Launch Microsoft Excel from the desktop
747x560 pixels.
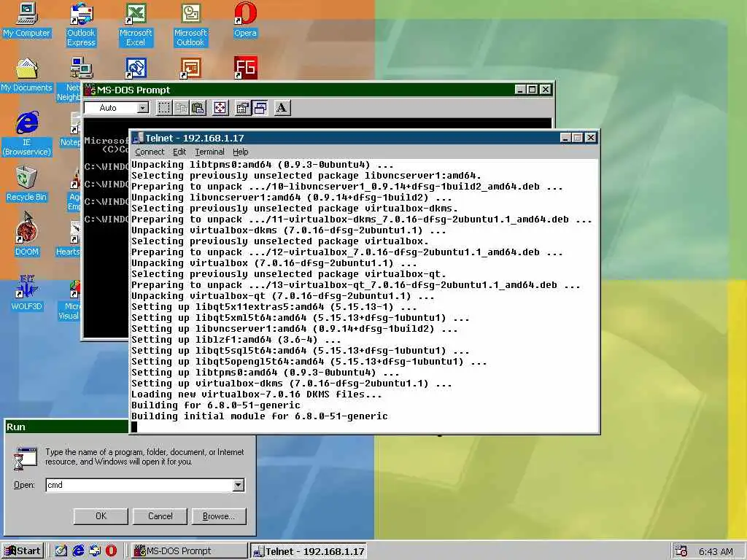[136, 25]
